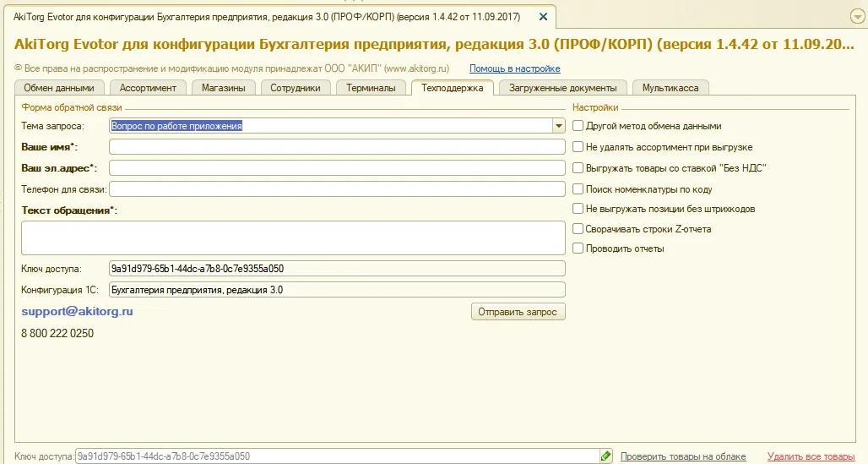The width and height of the screenshot is (868, 464).
Task: Open the round dropdown arrow at top right
Action: coord(855,17)
